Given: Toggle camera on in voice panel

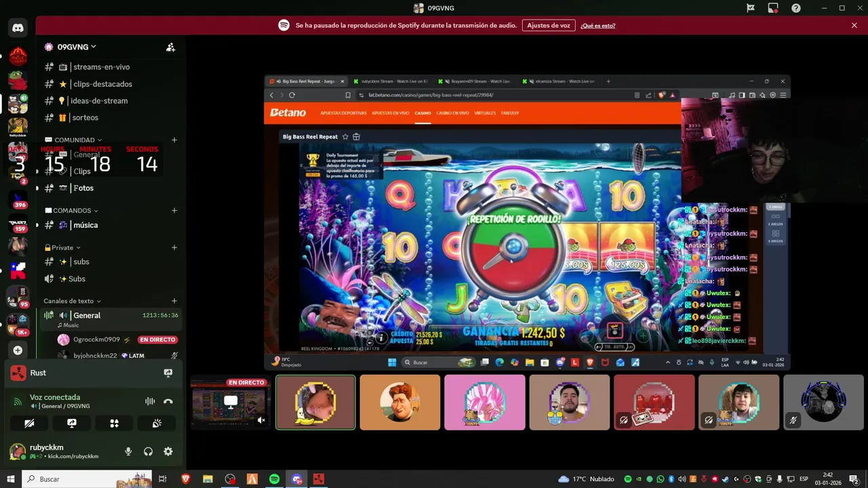Looking at the screenshot, I should coord(29,423).
